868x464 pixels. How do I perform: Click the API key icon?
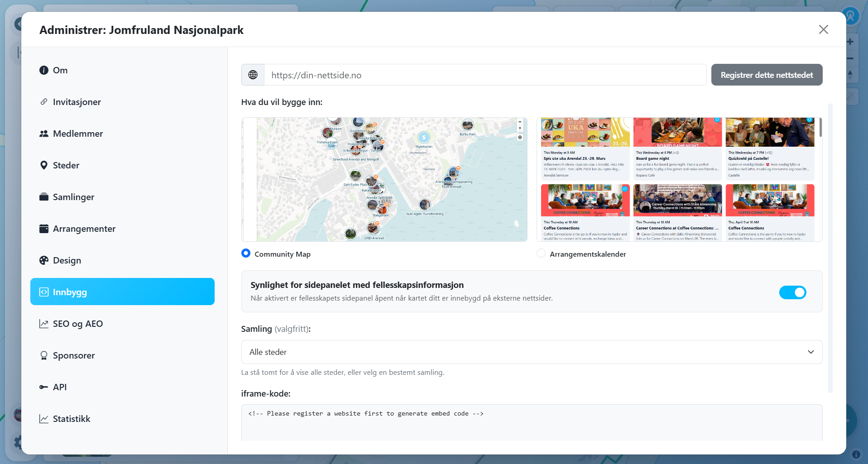(x=44, y=387)
